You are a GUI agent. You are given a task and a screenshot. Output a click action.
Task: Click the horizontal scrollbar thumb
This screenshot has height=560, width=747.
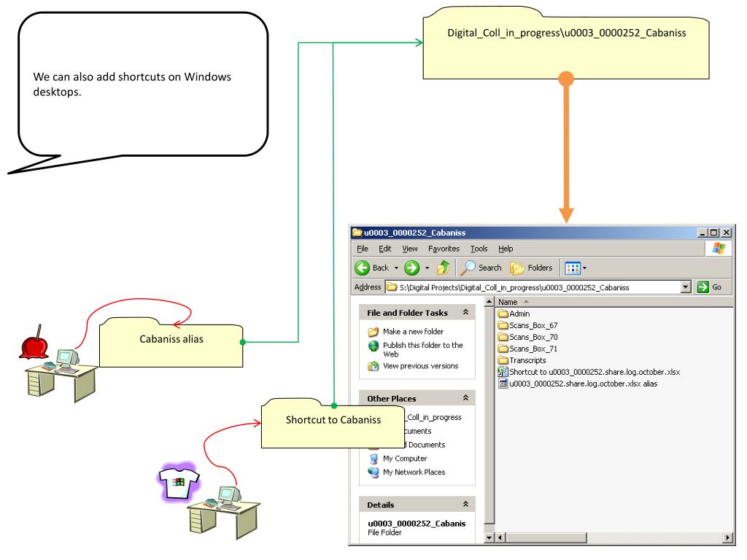[x=546, y=537]
